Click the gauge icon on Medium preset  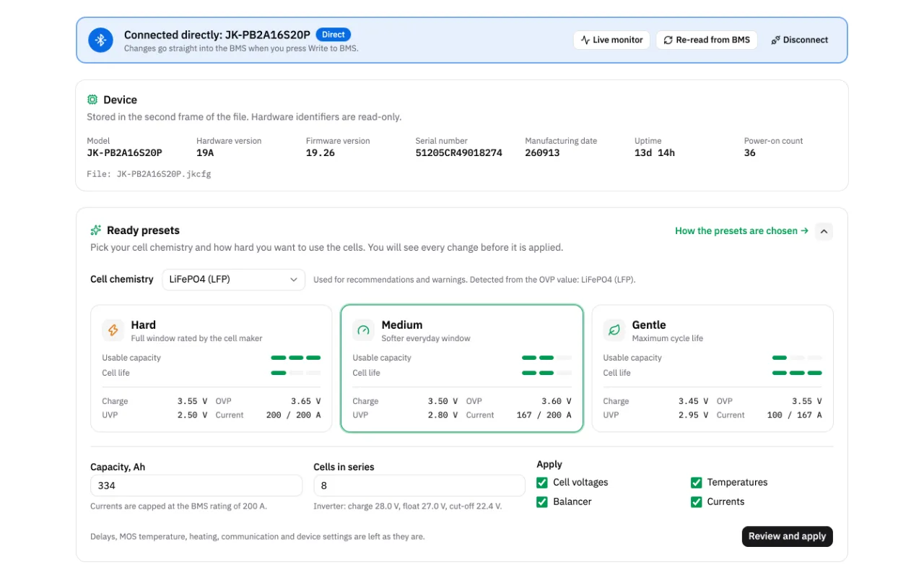[x=364, y=331]
